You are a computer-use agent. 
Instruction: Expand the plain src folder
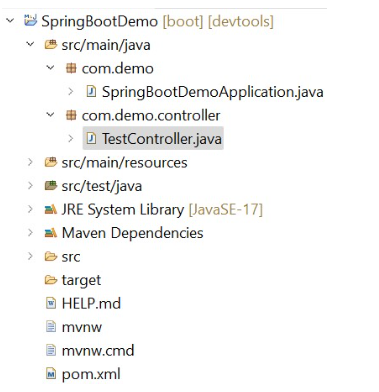point(30,256)
